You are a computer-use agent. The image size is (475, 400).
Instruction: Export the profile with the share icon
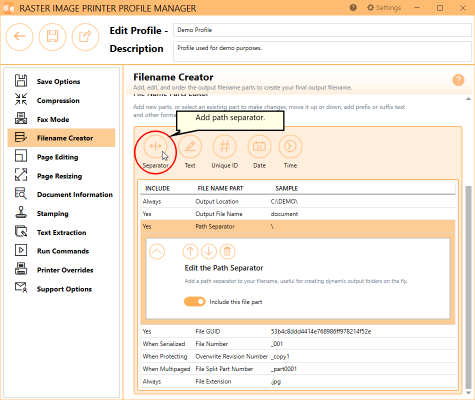click(85, 36)
